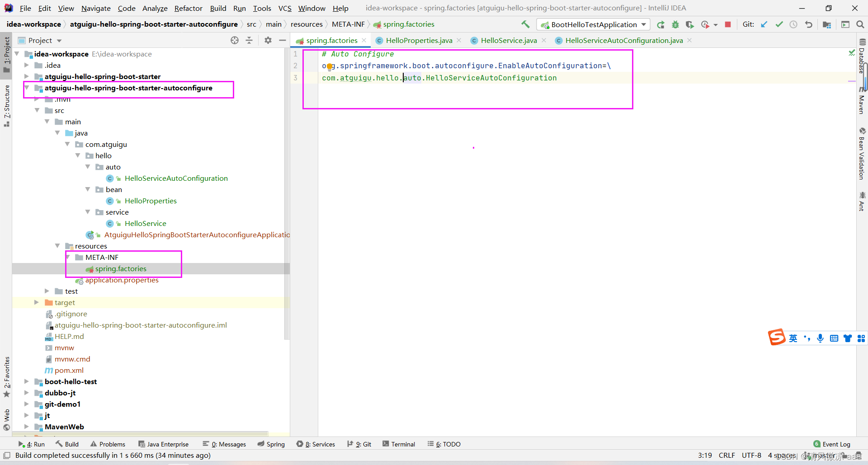
Task: Click the CRLF line separator widget
Action: [726, 455]
